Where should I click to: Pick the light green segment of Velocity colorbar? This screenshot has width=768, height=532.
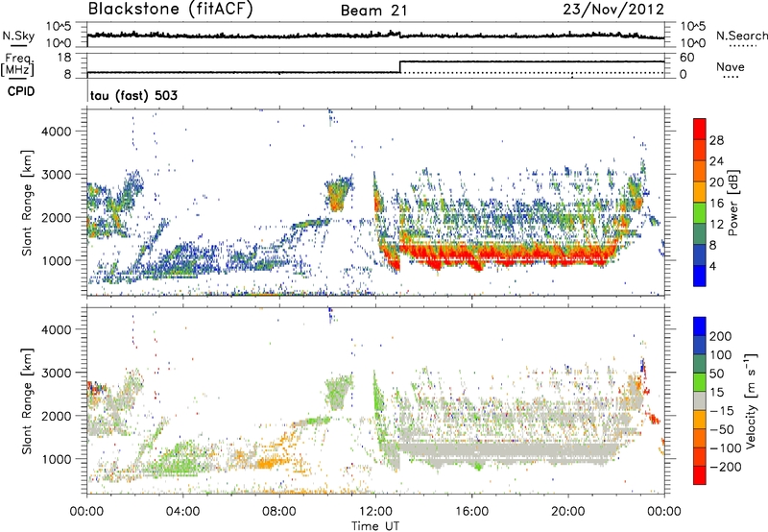click(700, 382)
